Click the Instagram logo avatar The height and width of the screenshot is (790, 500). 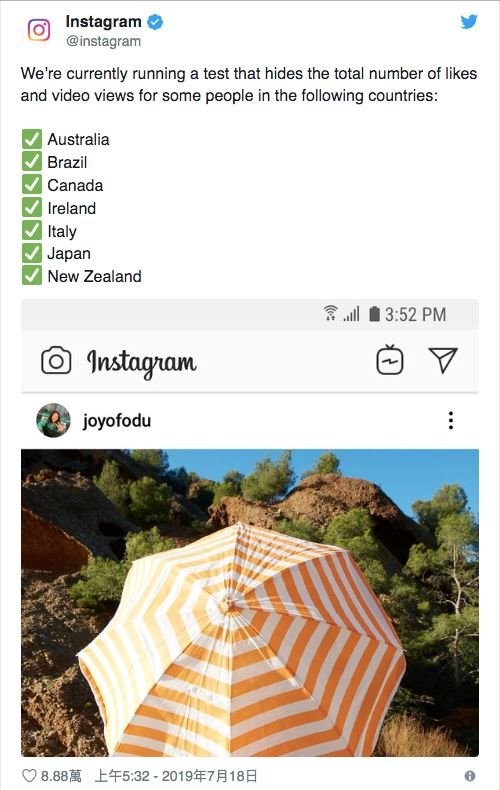[x=39, y=30]
